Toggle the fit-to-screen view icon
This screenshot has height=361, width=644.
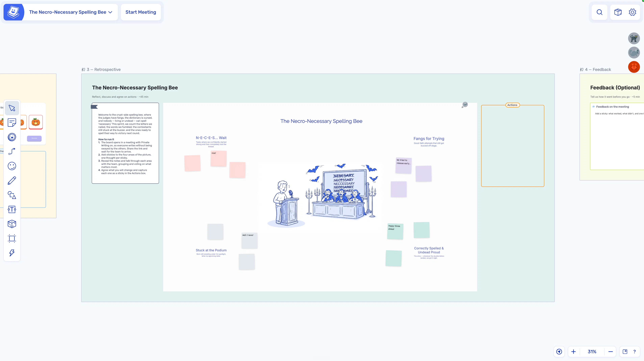(625, 352)
